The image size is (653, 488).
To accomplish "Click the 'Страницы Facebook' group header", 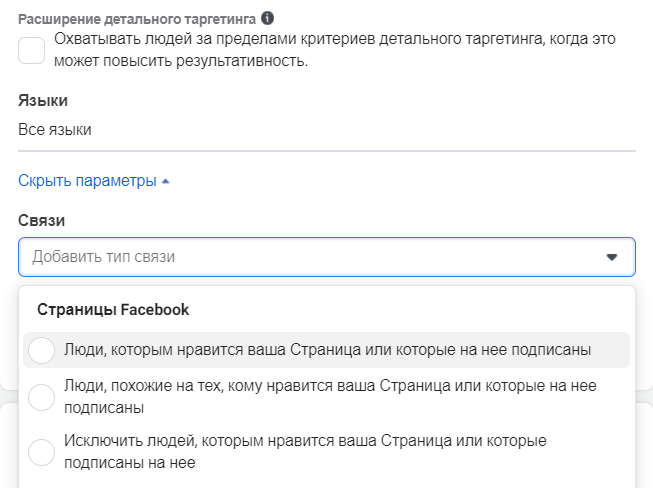I will pyautogui.click(x=113, y=309).
